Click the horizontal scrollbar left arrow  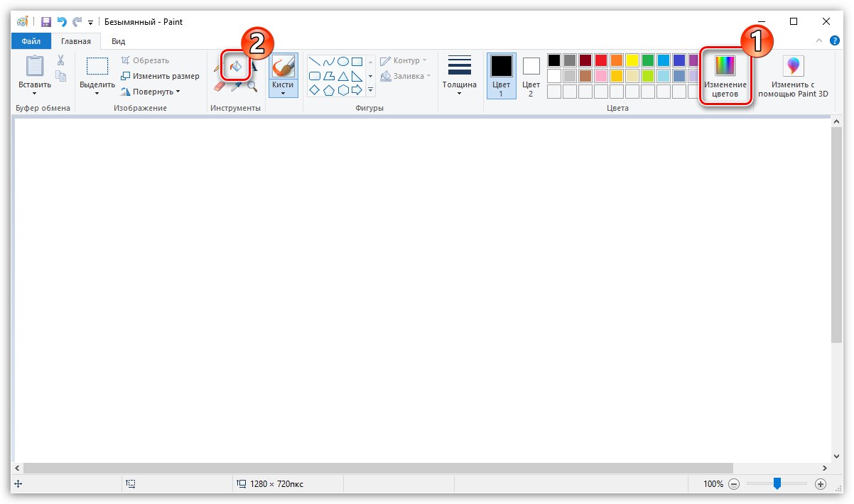point(18,468)
